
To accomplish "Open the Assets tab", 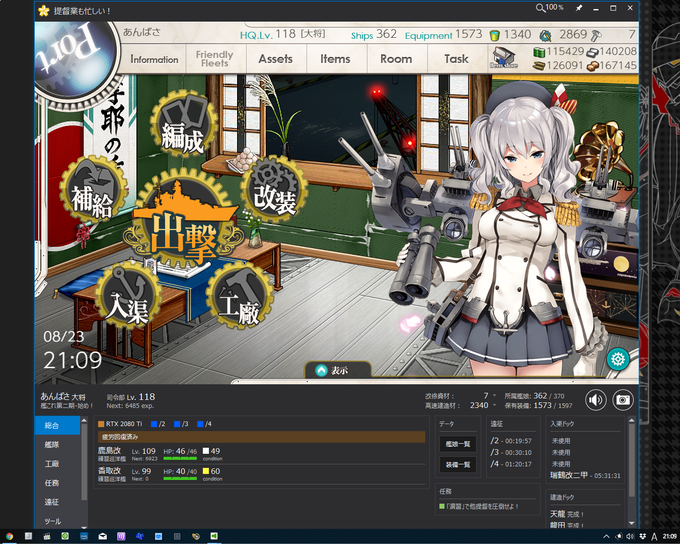I will click(x=276, y=59).
